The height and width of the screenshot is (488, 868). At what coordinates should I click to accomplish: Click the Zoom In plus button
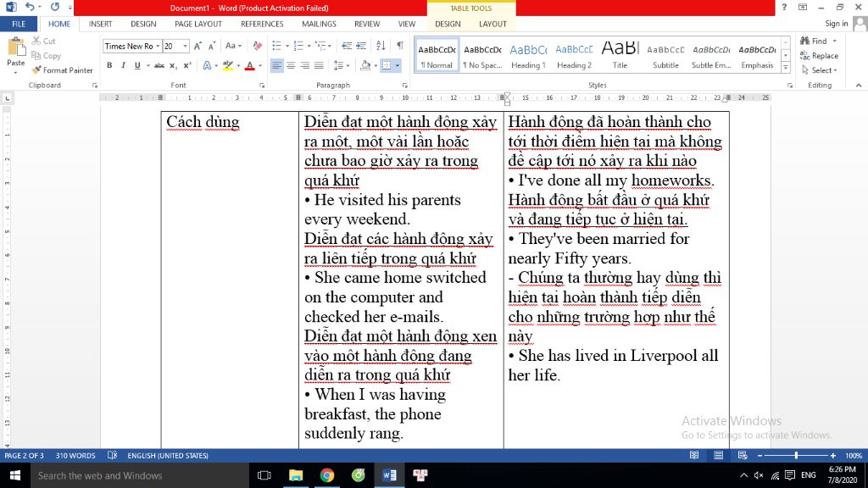coord(832,455)
